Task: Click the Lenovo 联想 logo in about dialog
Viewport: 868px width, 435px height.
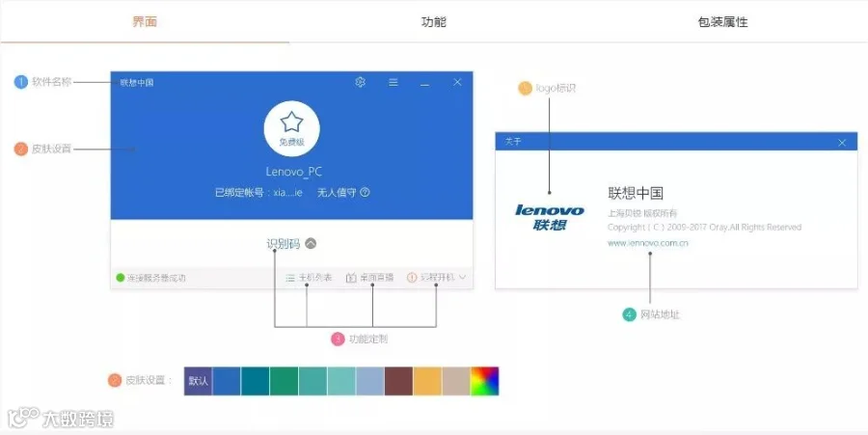Action: pyautogui.click(x=550, y=217)
